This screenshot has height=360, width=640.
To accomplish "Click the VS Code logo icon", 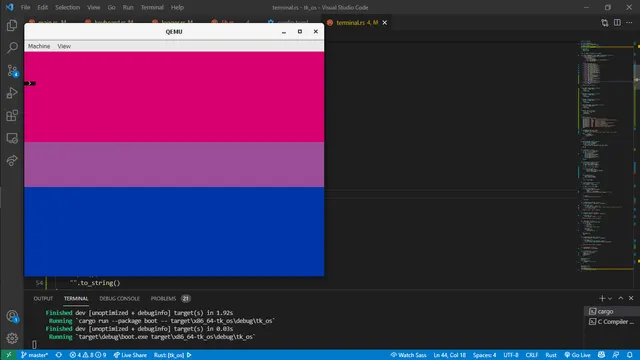I will tap(9, 7).
